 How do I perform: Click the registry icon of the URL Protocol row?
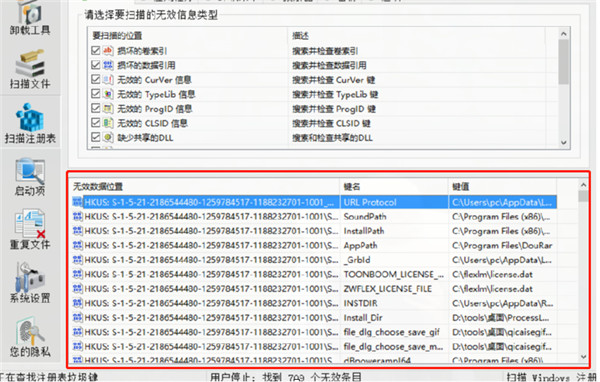click(x=78, y=202)
